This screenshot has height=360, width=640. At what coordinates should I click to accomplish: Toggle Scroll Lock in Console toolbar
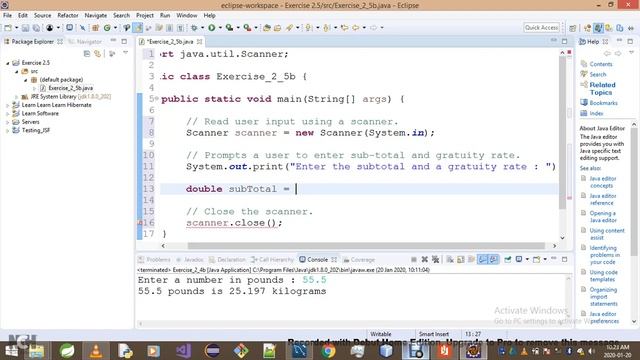[x=460, y=260]
